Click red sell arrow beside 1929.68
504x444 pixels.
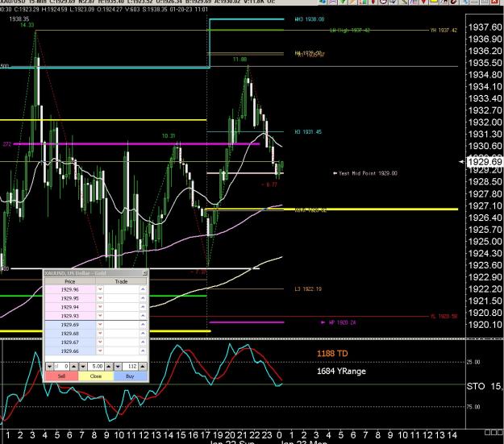pos(100,334)
